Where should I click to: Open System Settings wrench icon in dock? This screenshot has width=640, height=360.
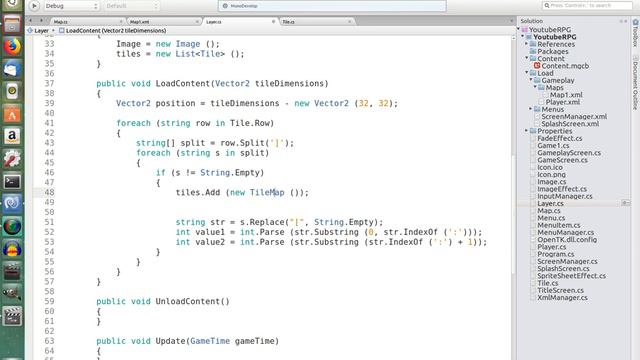[x=12, y=158]
